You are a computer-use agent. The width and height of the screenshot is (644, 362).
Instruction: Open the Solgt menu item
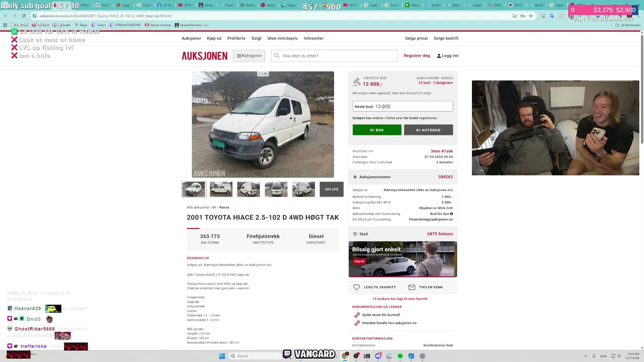click(257, 38)
